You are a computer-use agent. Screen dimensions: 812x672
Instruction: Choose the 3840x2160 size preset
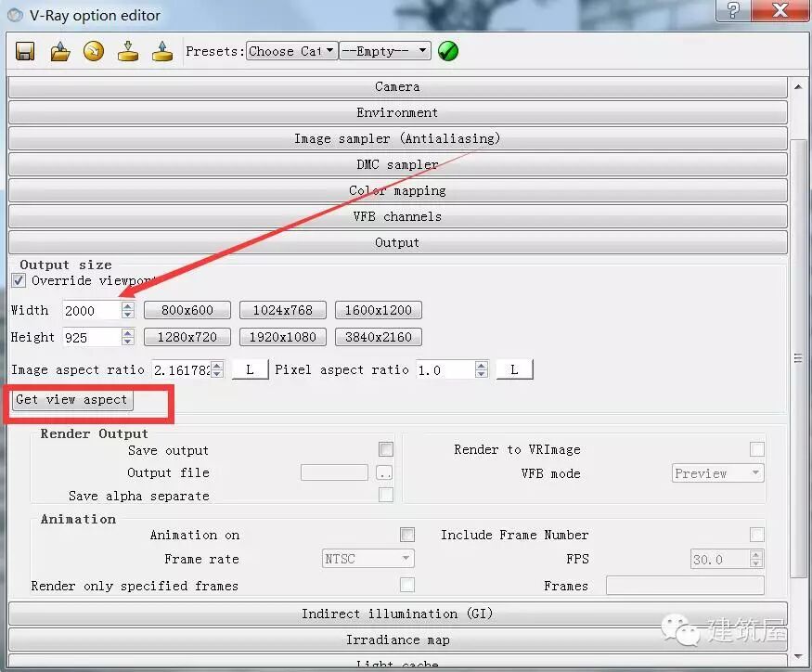379,337
